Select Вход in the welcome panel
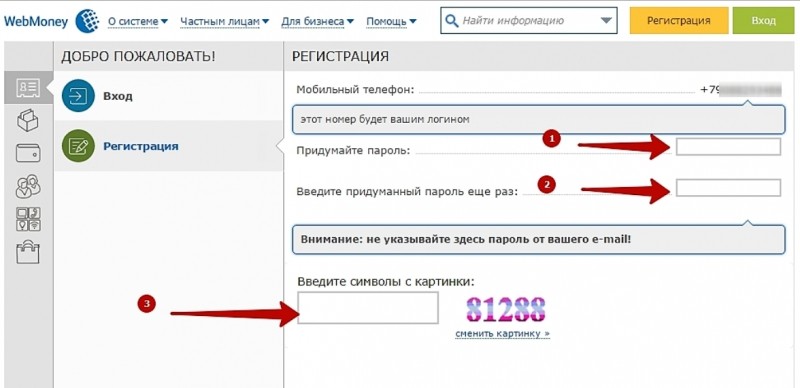800x388 pixels. tap(169, 96)
